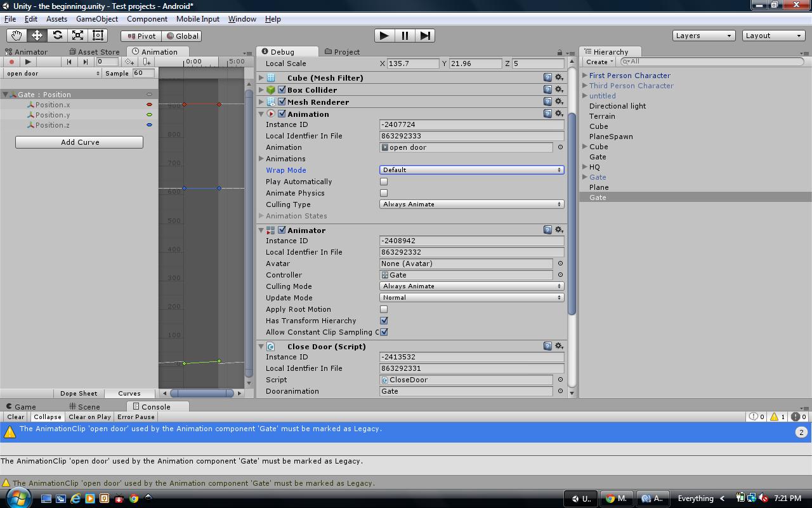The height and width of the screenshot is (508, 812).
Task: Click the main Pause button
Action: (x=405, y=36)
